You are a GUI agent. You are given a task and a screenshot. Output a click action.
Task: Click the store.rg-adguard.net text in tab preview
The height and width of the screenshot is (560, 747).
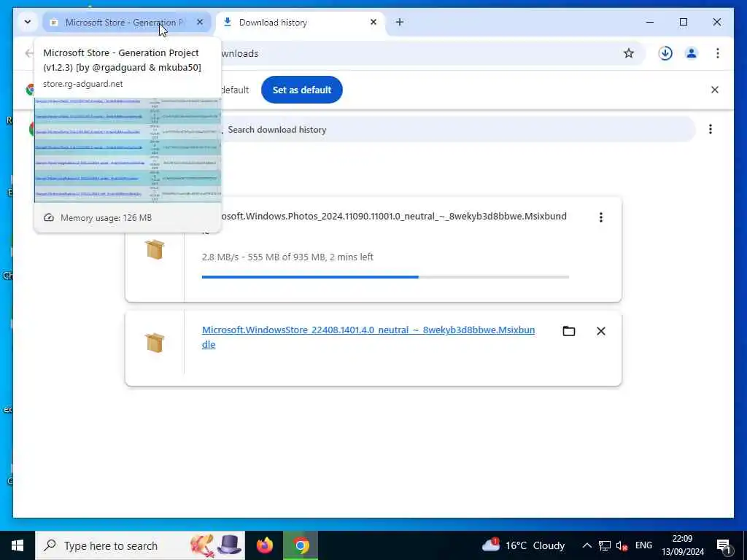click(x=83, y=84)
